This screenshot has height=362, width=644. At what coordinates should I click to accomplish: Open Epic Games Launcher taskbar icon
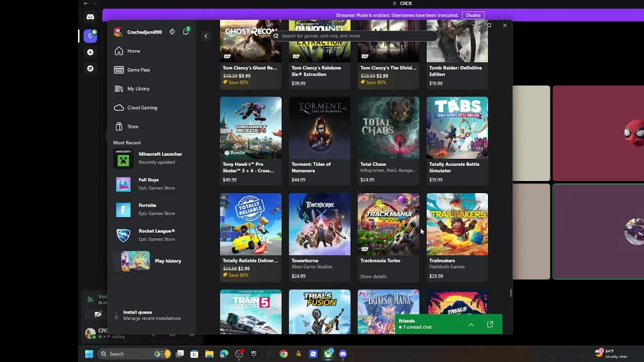tap(254, 354)
